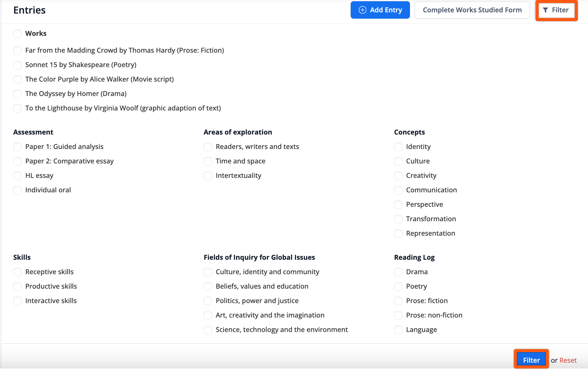This screenshot has width=588, height=369.
Task: Select the HL essay assessment checkbox
Action: coord(17,175)
